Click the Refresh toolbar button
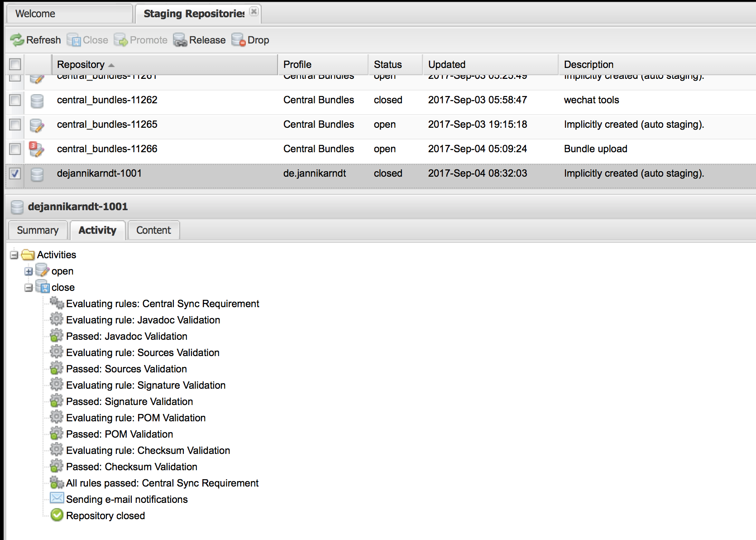This screenshot has width=756, height=540. pyautogui.click(x=35, y=40)
